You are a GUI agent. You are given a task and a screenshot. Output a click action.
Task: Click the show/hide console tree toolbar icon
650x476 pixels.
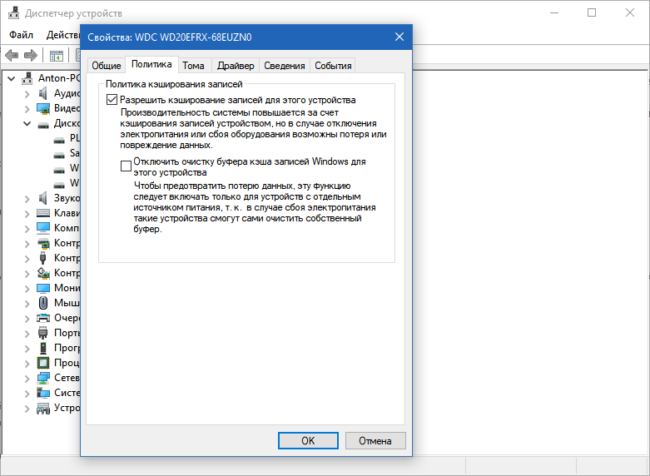tap(56, 56)
